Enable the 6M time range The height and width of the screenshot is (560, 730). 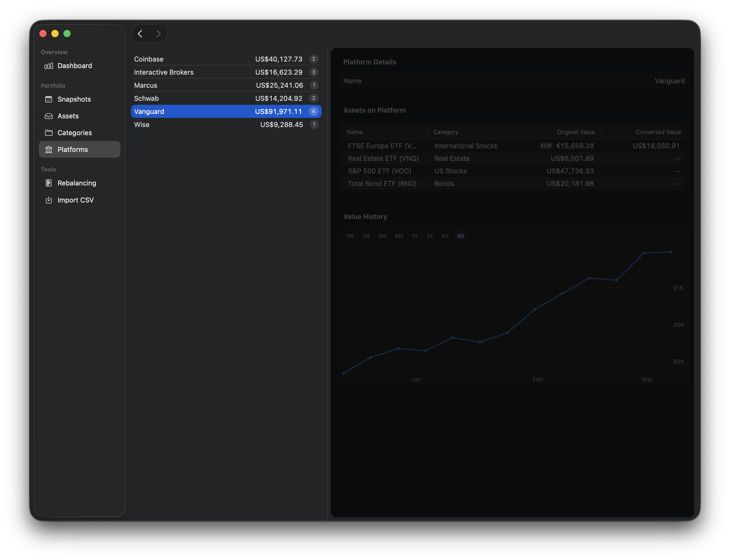click(399, 236)
